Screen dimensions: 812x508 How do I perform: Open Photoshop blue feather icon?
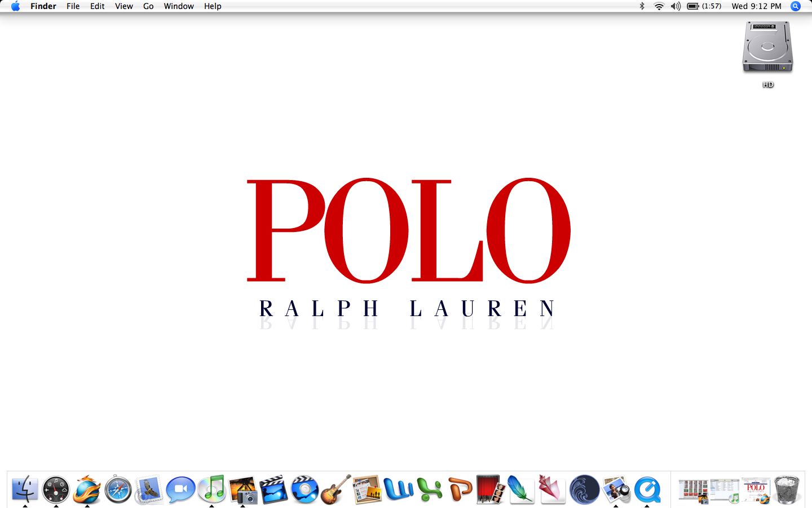[x=521, y=489]
